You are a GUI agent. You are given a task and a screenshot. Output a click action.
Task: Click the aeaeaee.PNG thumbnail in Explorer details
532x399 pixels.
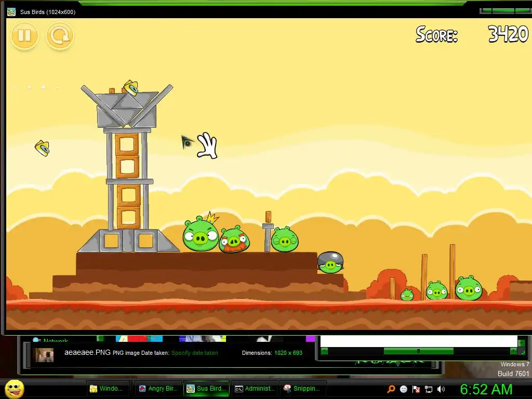tap(45, 355)
